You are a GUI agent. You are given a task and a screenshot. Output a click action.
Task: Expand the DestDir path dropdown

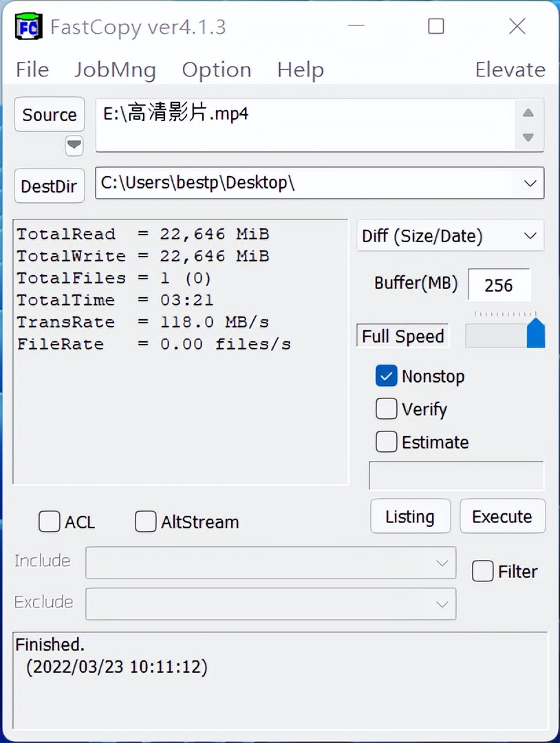[x=530, y=183]
